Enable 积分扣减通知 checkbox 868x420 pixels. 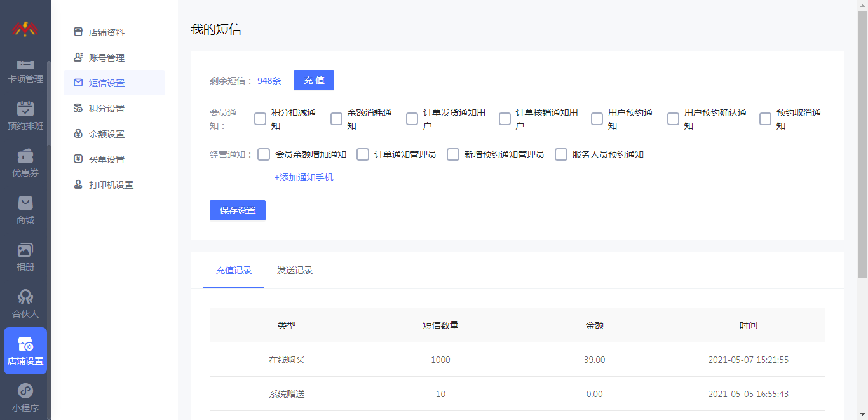coord(260,119)
